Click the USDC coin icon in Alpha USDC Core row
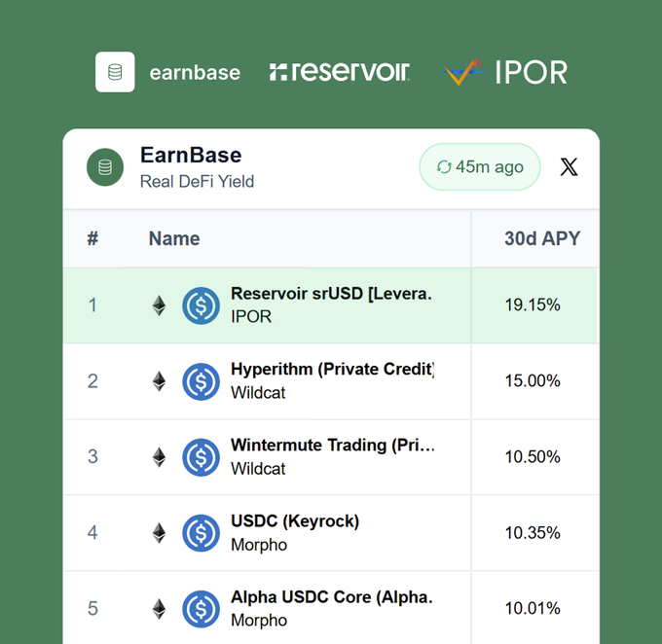 (x=201, y=609)
